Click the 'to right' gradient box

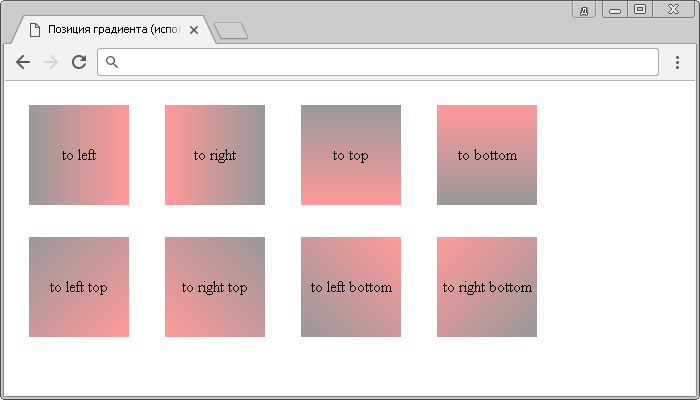pyautogui.click(x=215, y=155)
